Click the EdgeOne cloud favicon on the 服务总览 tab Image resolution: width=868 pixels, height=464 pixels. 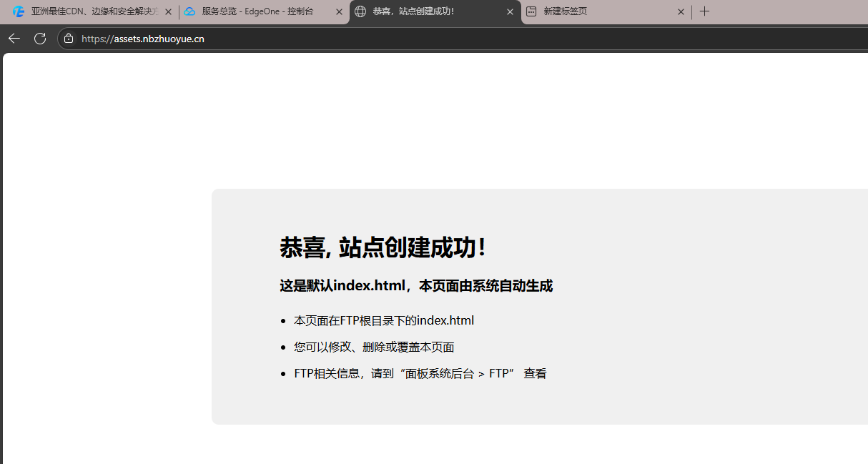tap(189, 11)
